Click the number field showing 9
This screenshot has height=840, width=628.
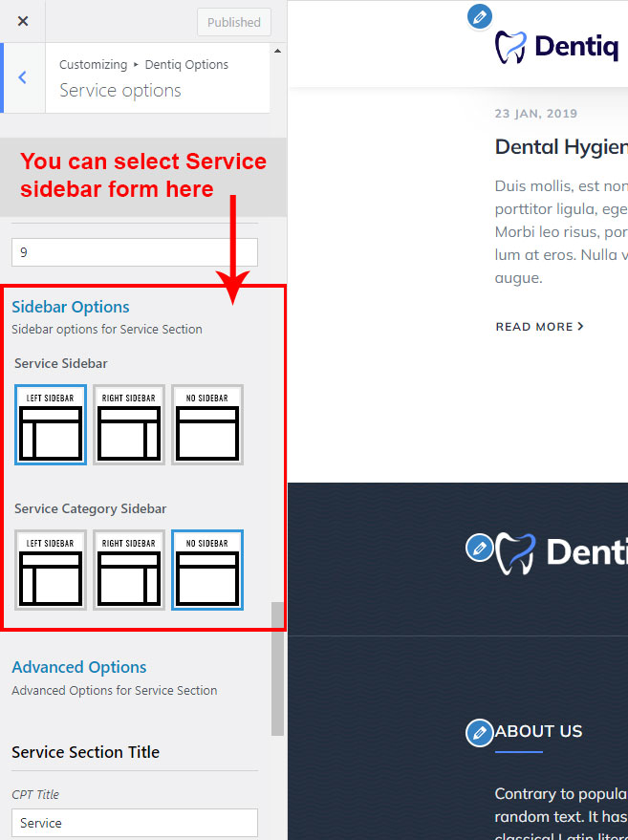pyautogui.click(x=135, y=252)
